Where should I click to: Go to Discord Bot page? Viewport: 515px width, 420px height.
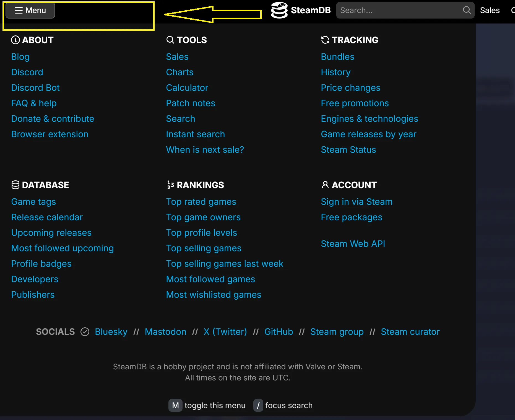point(35,88)
